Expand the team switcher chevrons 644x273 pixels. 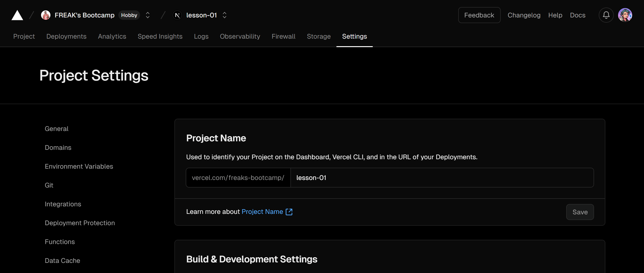(148, 15)
